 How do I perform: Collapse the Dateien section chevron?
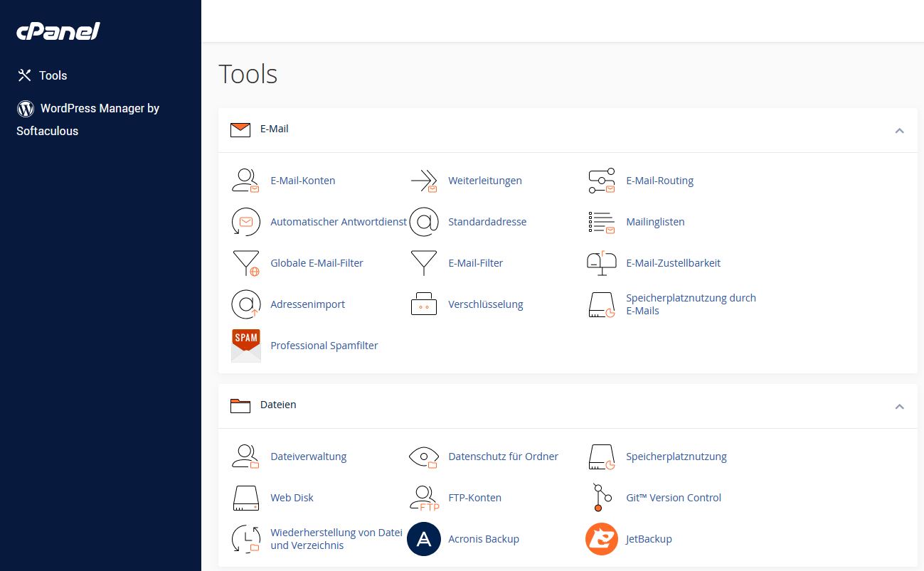[x=899, y=407]
